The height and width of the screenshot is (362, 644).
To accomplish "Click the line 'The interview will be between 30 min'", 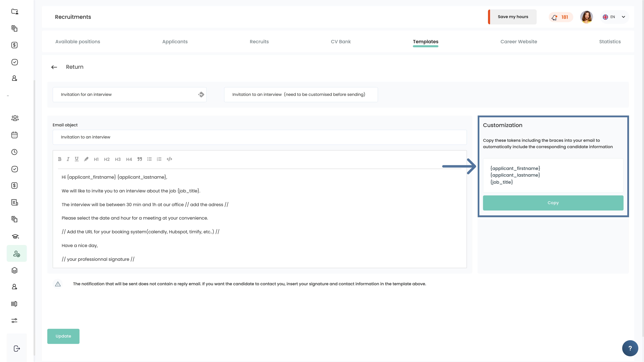I will pos(145,205).
